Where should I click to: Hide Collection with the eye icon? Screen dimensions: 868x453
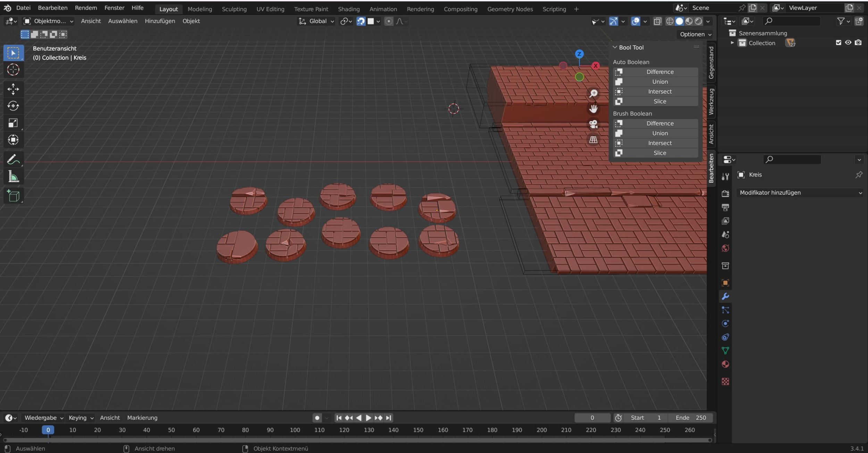[x=848, y=43]
